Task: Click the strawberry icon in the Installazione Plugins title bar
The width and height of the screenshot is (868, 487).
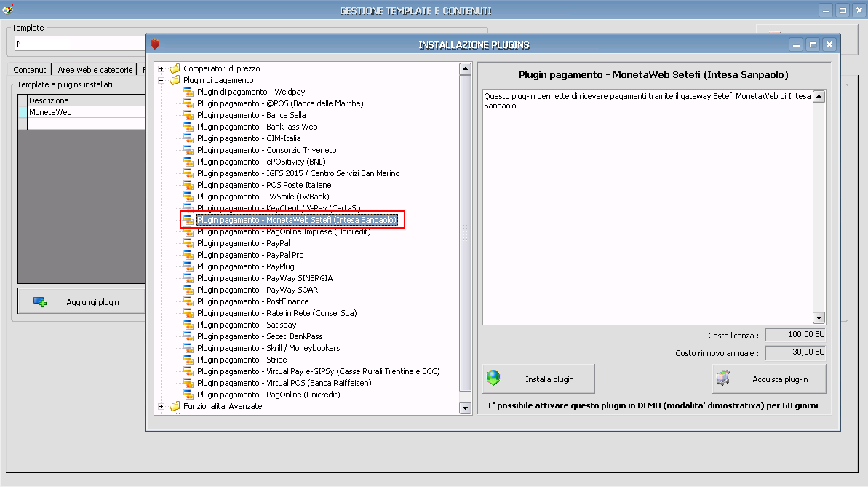Action: [155, 44]
